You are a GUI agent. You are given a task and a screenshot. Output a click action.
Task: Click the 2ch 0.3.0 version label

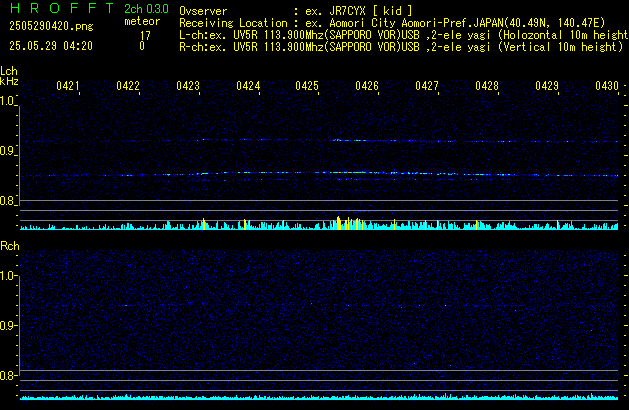pos(146,9)
